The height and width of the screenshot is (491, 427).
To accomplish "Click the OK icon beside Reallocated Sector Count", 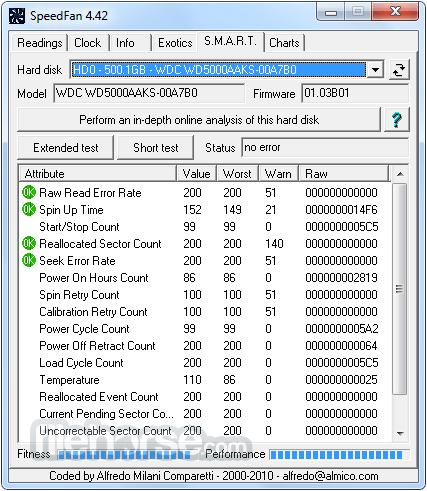I will (29, 243).
